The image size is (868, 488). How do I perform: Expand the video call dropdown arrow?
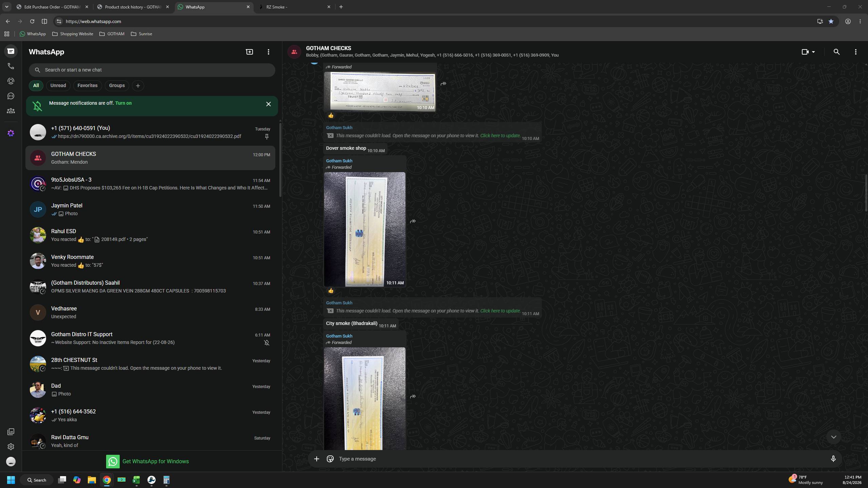pyautogui.click(x=813, y=52)
